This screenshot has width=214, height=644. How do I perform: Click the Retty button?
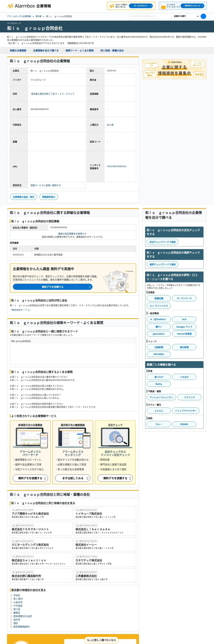(x=159, y=384)
